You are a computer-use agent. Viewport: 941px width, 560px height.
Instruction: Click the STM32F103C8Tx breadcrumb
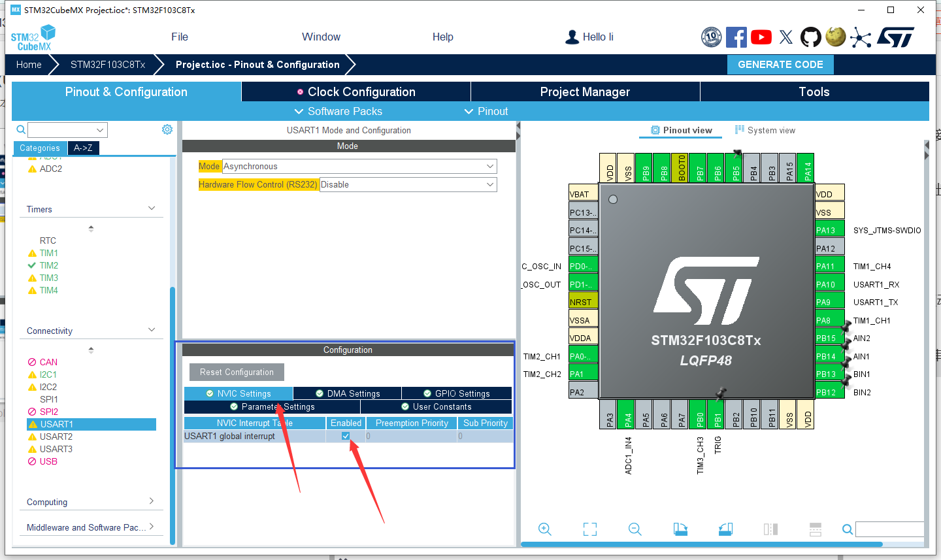pos(108,65)
